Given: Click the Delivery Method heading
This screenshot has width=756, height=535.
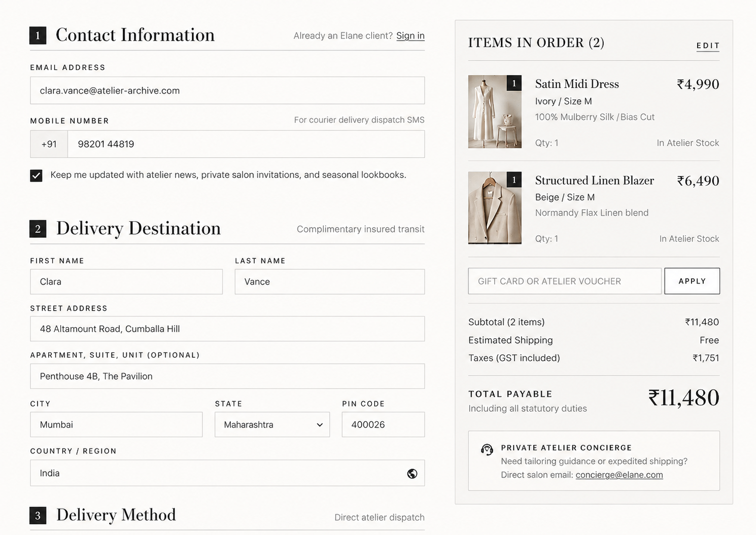Looking at the screenshot, I should pyautogui.click(x=116, y=515).
